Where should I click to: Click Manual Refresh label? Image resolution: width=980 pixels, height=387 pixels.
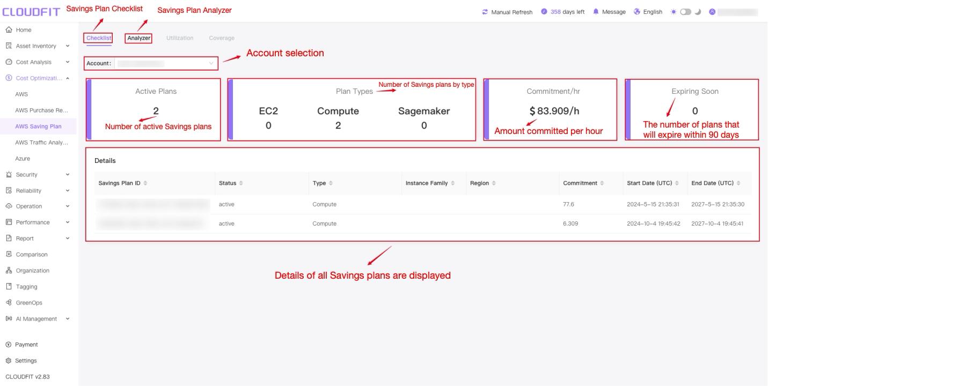pos(512,12)
